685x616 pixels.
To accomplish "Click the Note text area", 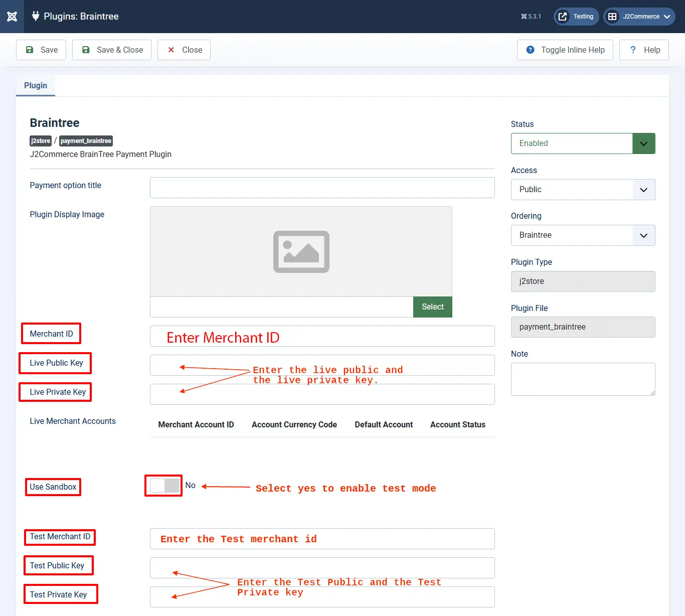I will (583, 379).
